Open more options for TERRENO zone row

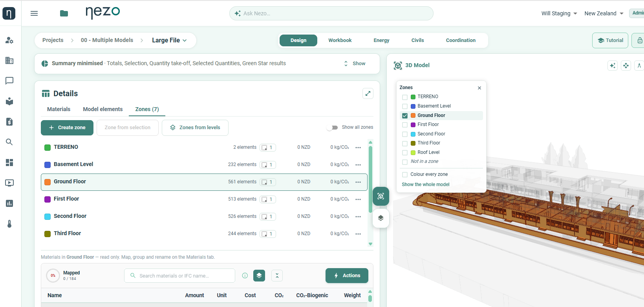[358, 148]
